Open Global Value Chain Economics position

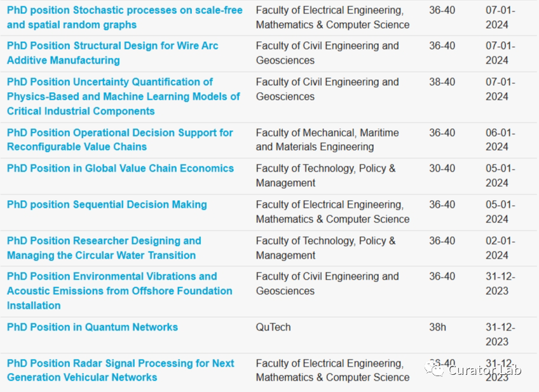120,168
